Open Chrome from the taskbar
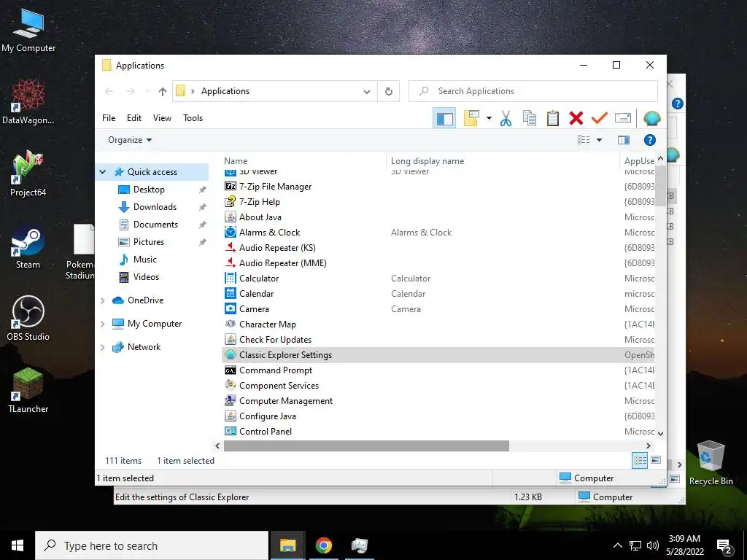This screenshot has height=560, width=747. click(x=323, y=545)
